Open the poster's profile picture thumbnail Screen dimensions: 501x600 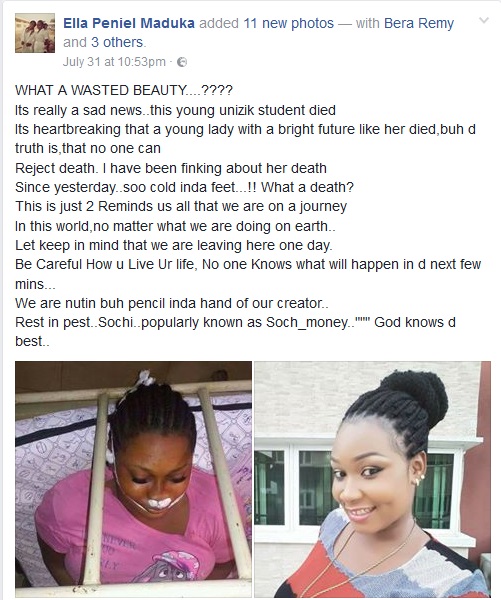coord(35,33)
